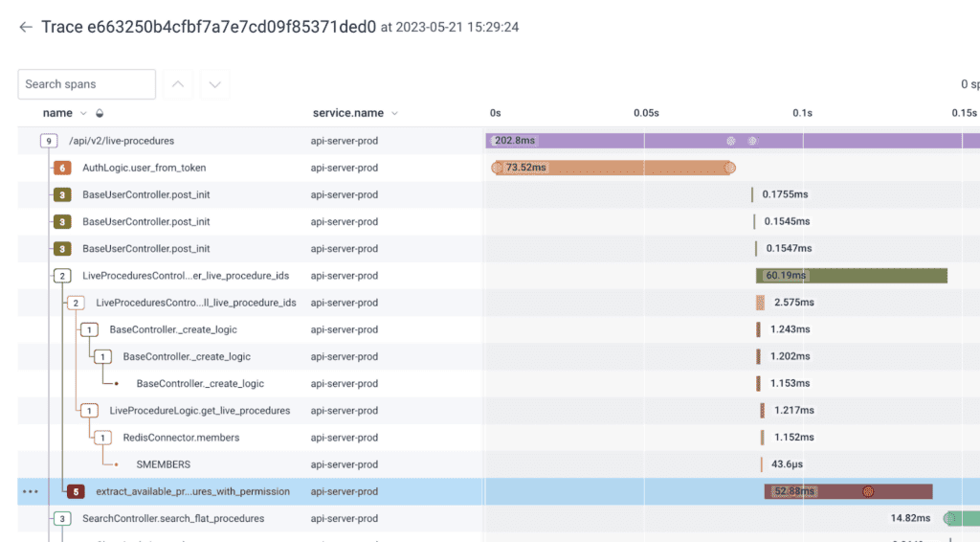Focus the Search spans input field

point(86,84)
